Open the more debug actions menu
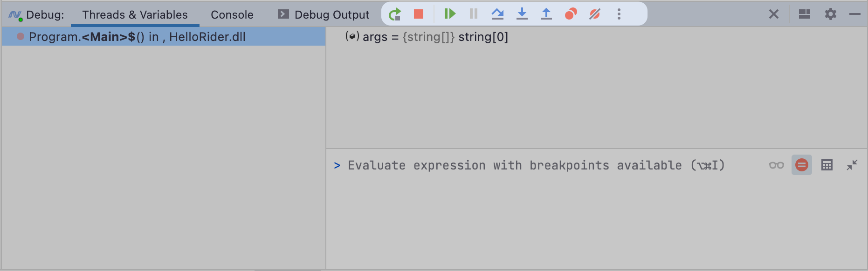This screenshot has width=868, height=271. pos(619,14)
